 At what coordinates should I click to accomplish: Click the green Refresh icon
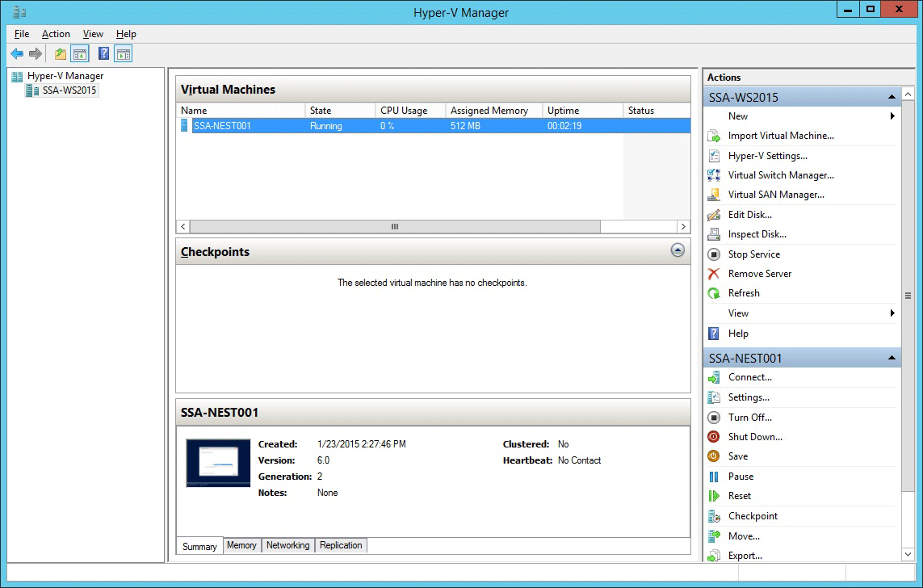click(713, 293)
